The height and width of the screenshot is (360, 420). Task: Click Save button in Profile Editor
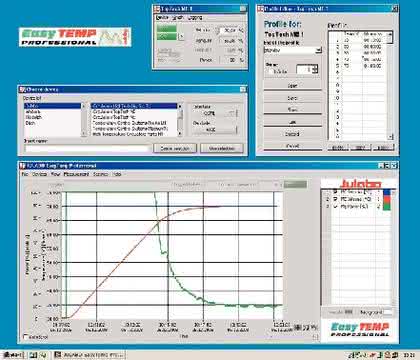[x=293, y=98]
